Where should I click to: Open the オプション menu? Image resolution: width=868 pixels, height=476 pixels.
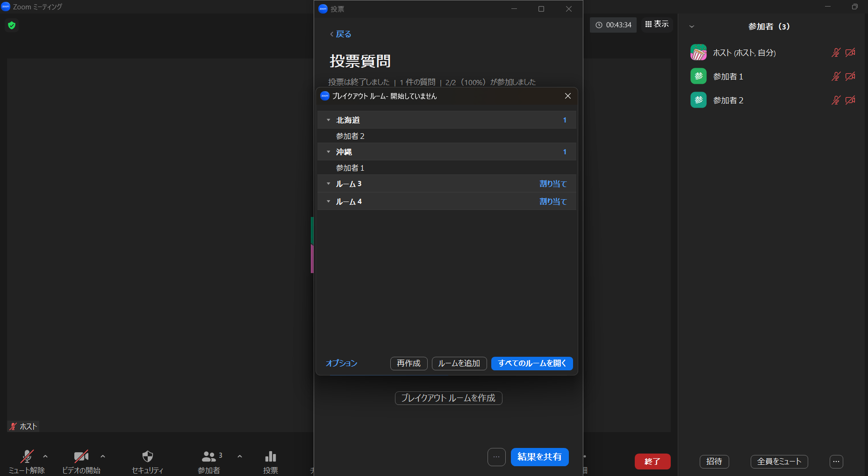point(341,363)
